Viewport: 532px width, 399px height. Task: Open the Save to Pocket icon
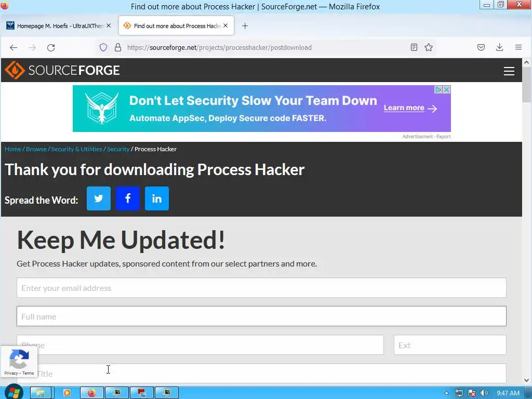pyautogui.click(x=481, y=47)
